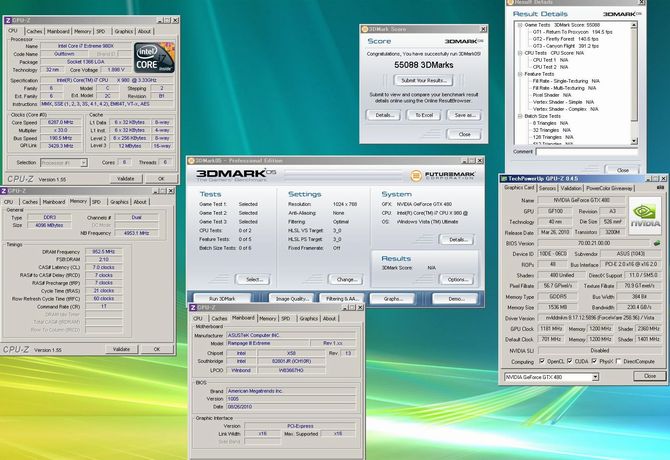Click the 55088 3DMarks score text
670x460 pixels.
[x=423, y=65]
